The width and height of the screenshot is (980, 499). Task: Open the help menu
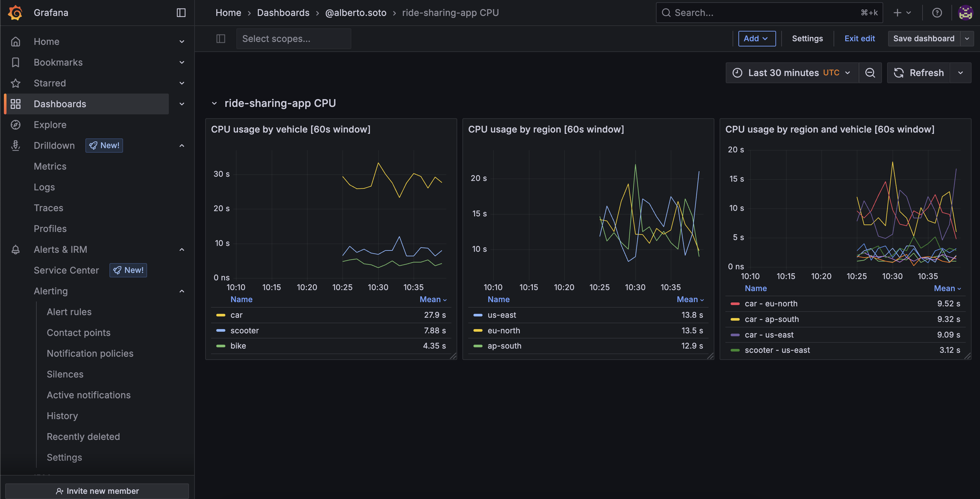936,13
